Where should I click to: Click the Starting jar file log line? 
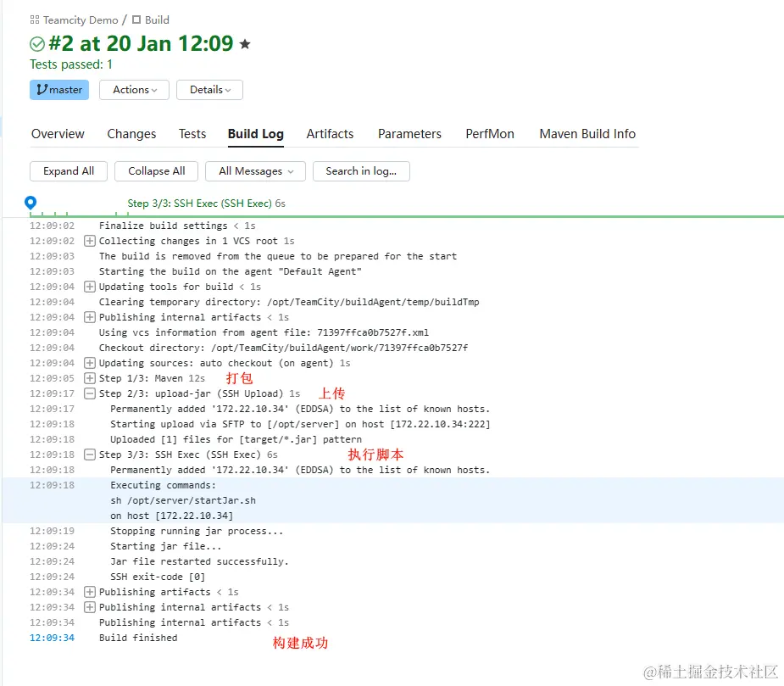[165, 546]
